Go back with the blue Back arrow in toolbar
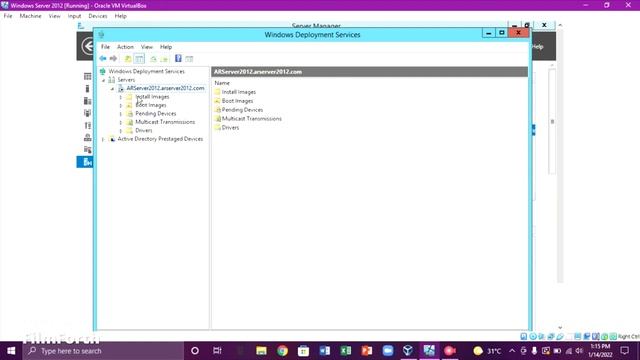This screenshot has height=360, width=640. click(x=103, y=59)
